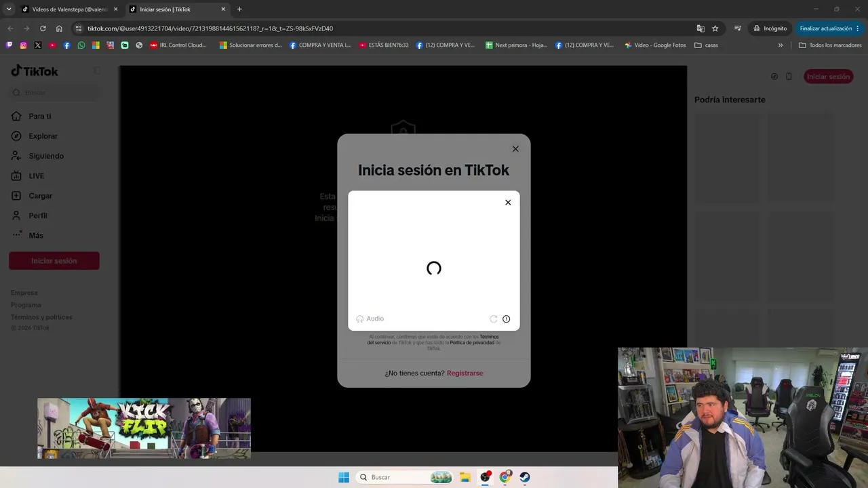Screen dimensions: 868x488
Task: Open OBS Studio from taskbar
Action: click(x=486, y=477)
